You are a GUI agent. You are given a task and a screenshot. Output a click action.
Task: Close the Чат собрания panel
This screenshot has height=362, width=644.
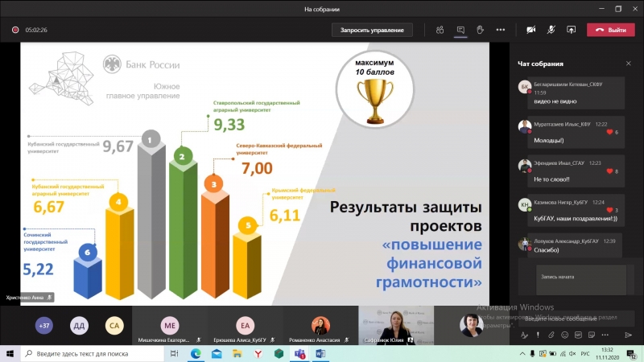point(629,64)
